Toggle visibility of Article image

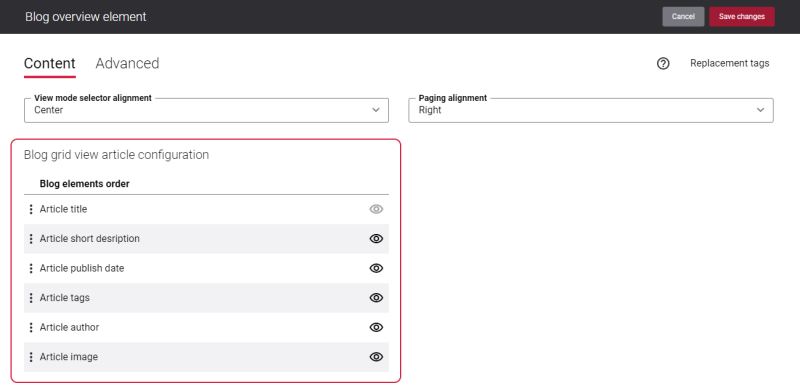pyautogui.click(x=376, y=357)
